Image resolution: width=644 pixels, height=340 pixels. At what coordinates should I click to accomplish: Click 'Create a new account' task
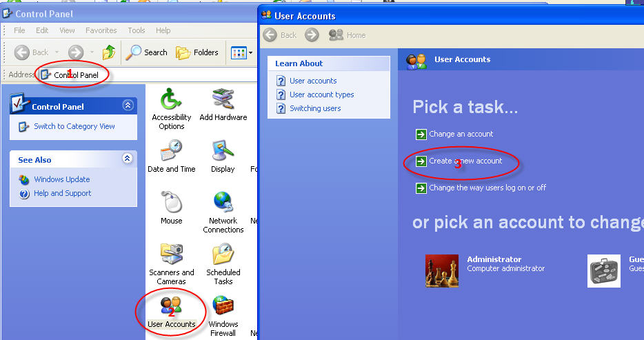click(465, 161)
